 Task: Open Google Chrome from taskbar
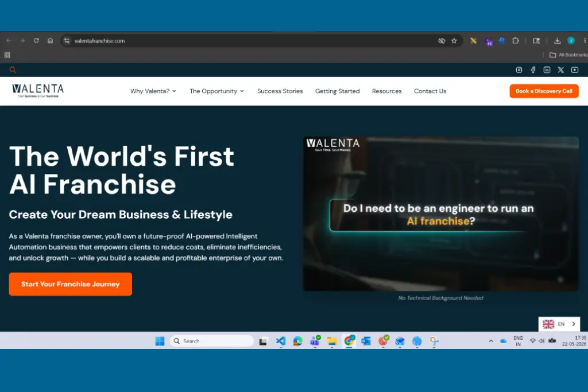point(349,341)
